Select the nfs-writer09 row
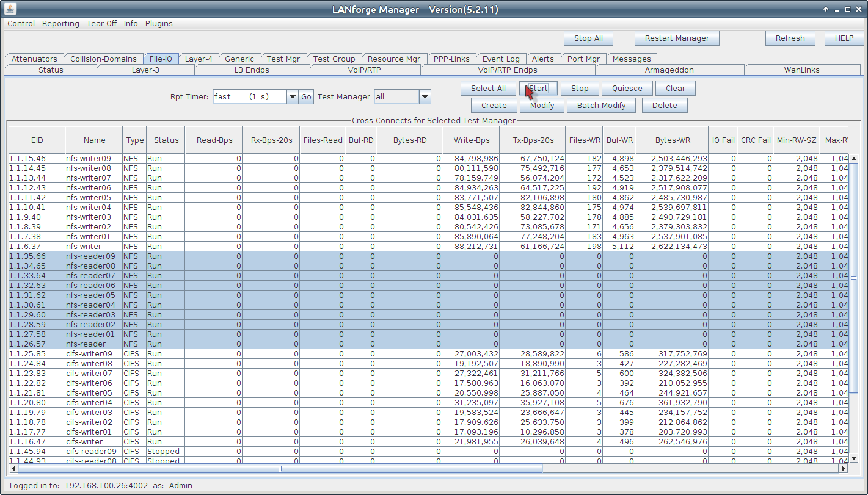The image size is (868, 495). (428, 158)
